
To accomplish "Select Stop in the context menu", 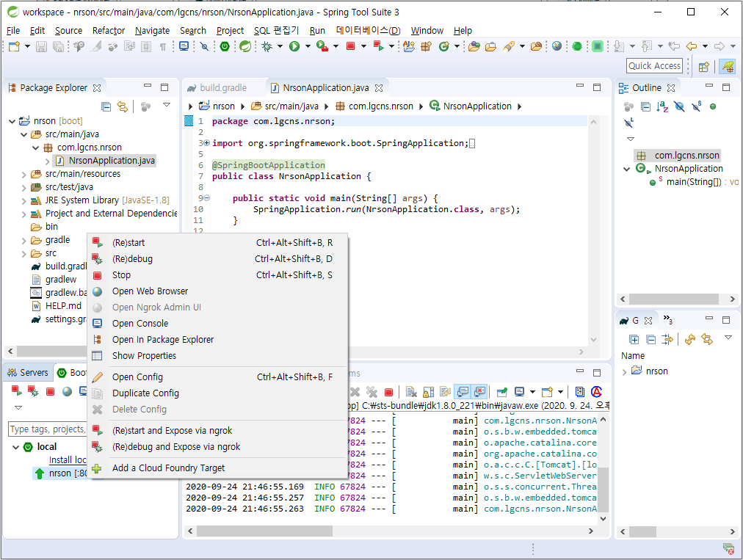I will pyautogui.click(x=217, y=274).
